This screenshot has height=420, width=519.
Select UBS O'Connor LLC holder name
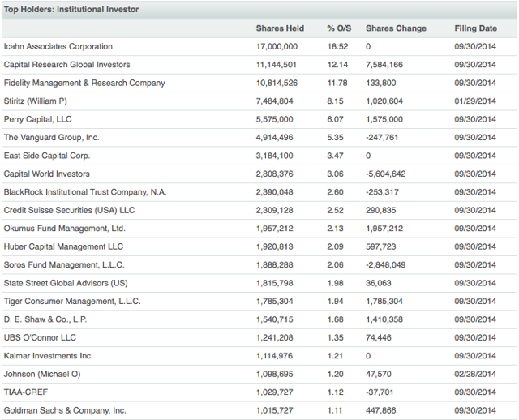tap(40, 337)
